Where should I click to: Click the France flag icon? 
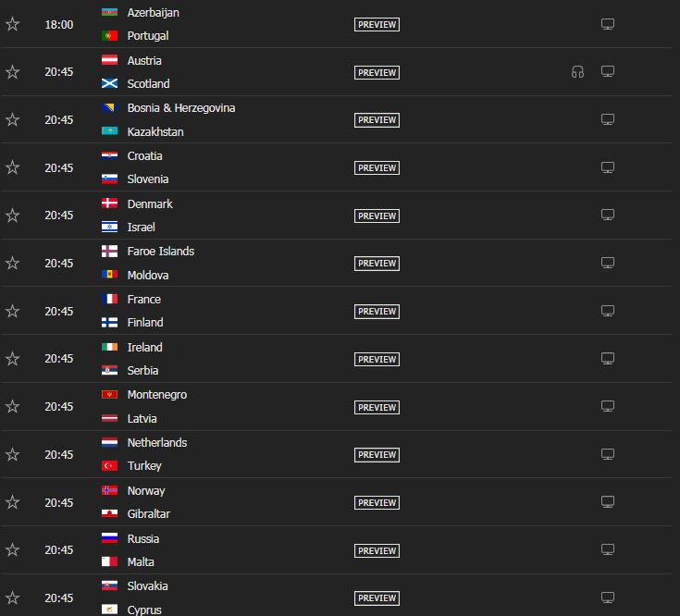pos(109,299)
